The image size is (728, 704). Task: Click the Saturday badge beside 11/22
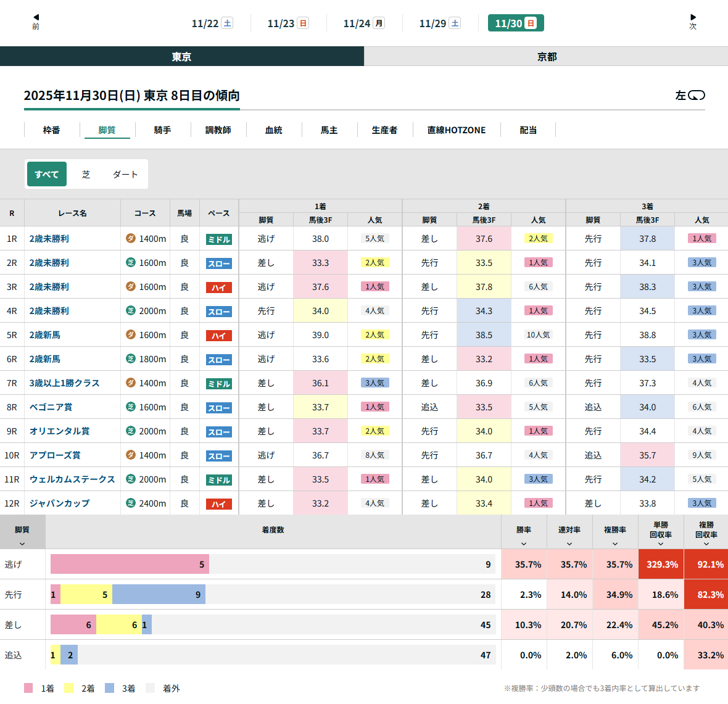227,23
